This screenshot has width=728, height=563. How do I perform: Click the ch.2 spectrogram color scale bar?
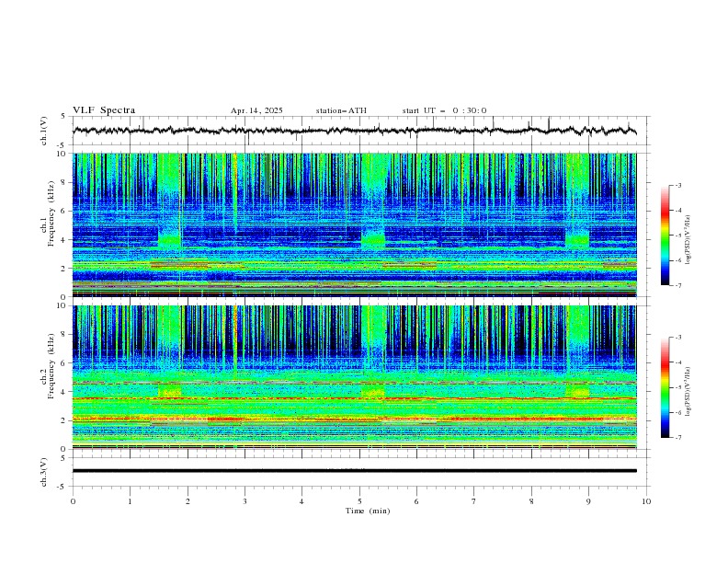click(665, 387)
